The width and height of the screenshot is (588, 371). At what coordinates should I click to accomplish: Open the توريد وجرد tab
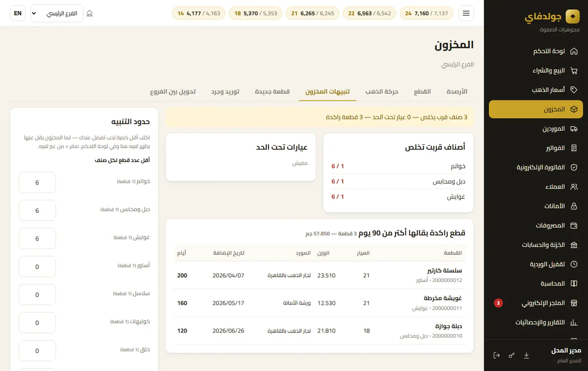click(225, 91)
